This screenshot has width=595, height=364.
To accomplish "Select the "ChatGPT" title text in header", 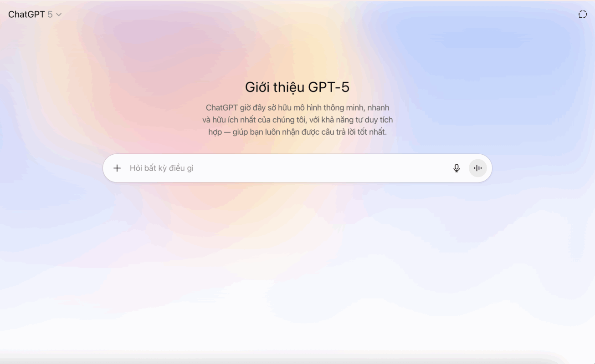I will coord(26,15).
